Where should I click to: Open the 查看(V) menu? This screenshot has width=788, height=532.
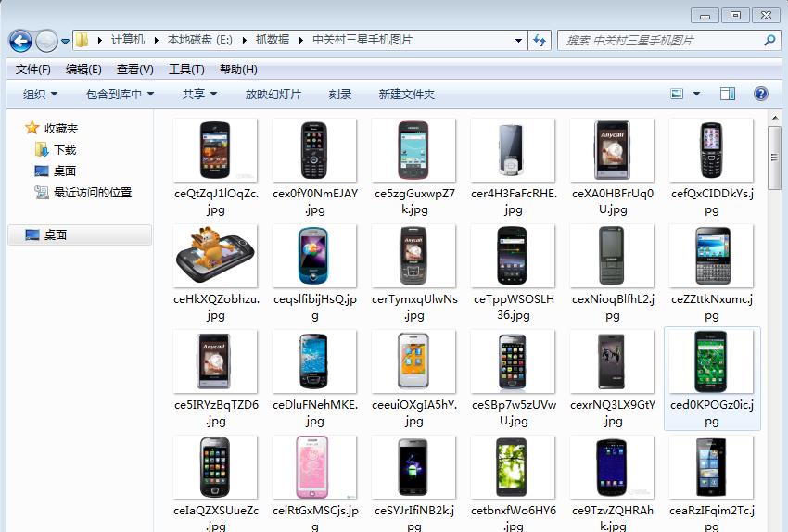[134, 70]
